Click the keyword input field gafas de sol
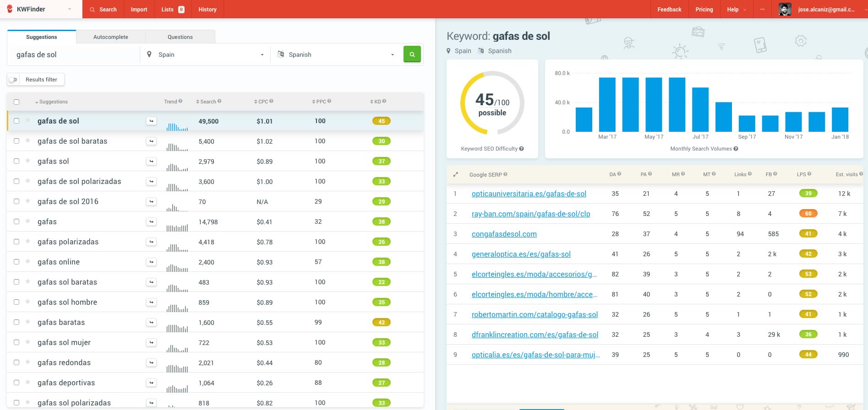 [x=73, y=54]
